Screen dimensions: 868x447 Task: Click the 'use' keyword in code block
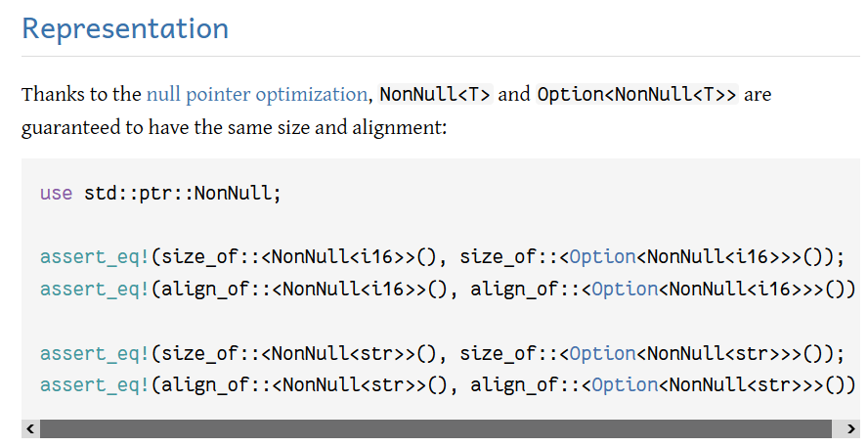(56, 193)
